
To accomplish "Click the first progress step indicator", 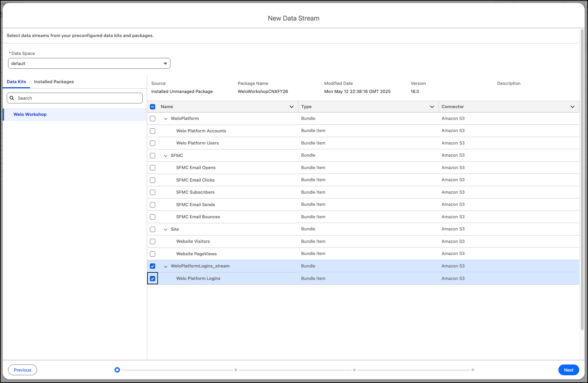I will tap(117, 370).
